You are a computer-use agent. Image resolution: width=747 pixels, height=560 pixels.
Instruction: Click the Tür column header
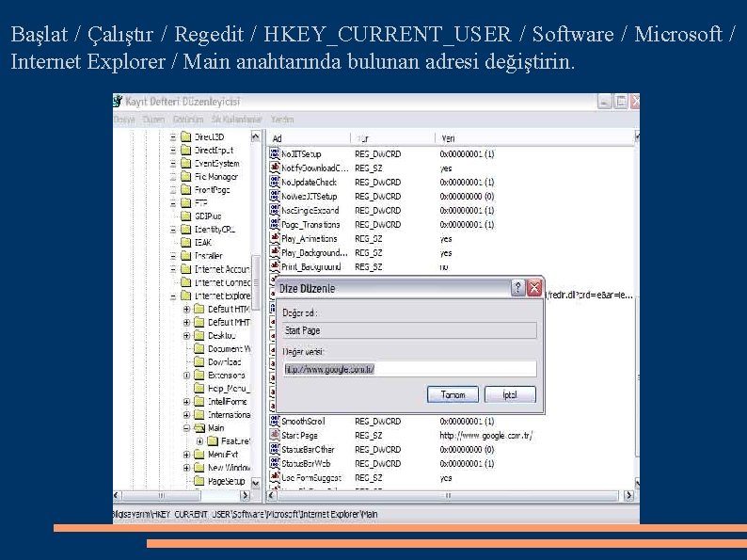392,138
